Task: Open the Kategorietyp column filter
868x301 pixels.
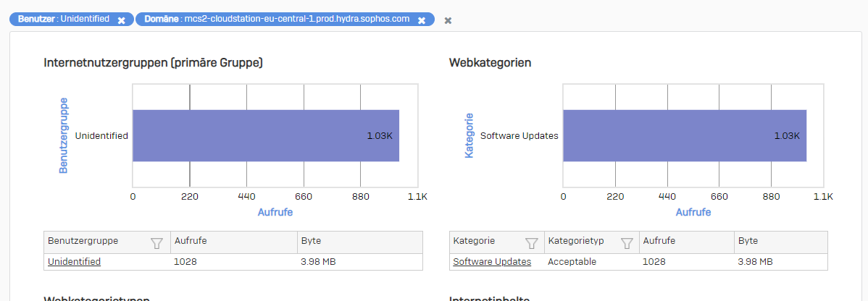Action: click(627, 242)
